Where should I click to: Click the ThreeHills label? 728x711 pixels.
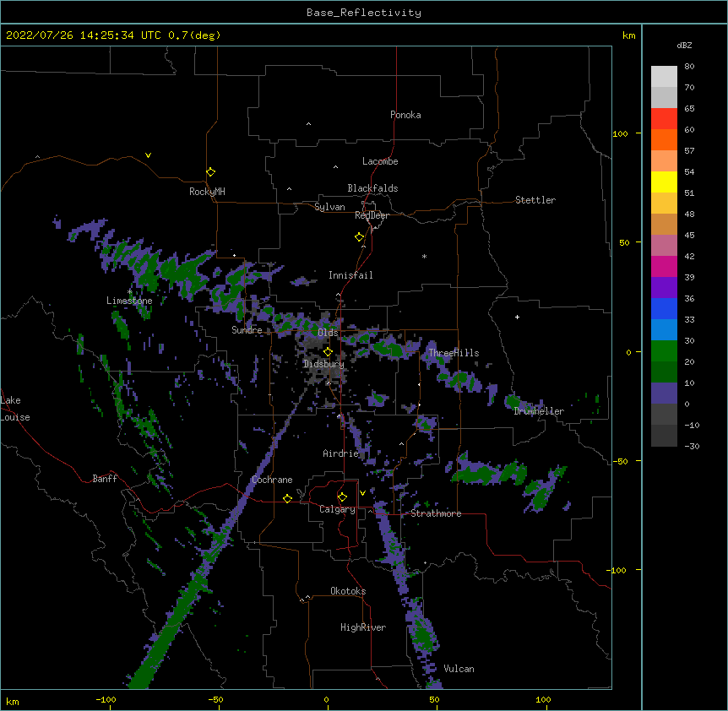click(x=454, y=353)
